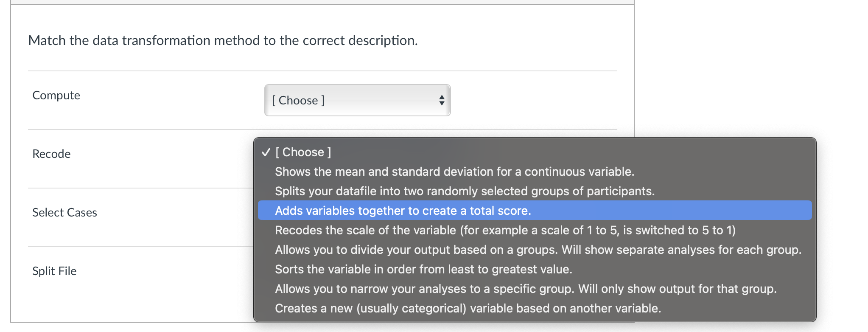Pick 'Recodes the scale of the variable' option
The width and height of the screenshot is (868, 332).
tap(506, 230)
